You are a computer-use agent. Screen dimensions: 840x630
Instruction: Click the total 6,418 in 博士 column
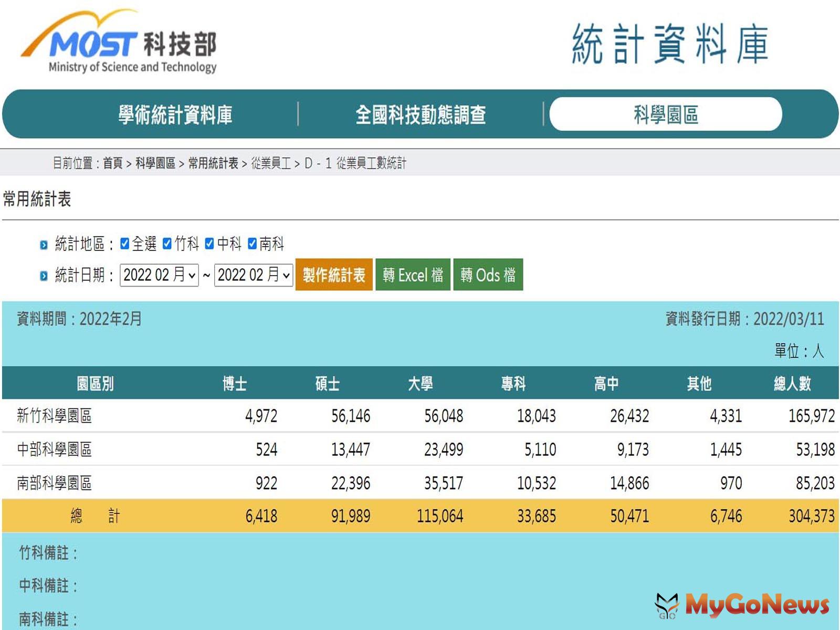(x=261, y=517)
